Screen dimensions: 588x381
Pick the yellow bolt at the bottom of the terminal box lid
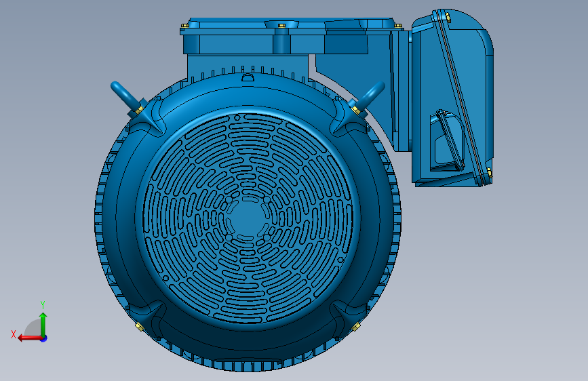tap(490, 173)
